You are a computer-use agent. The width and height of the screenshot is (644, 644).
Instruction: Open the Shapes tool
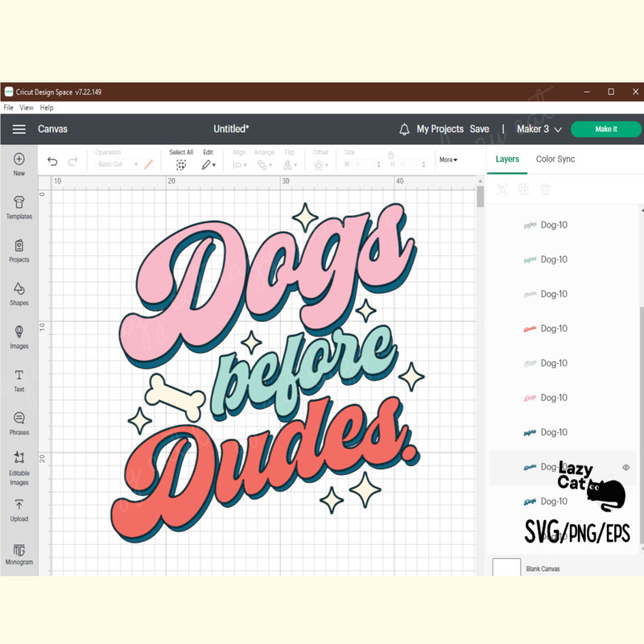pyautogui.click(x=19, y=289)
